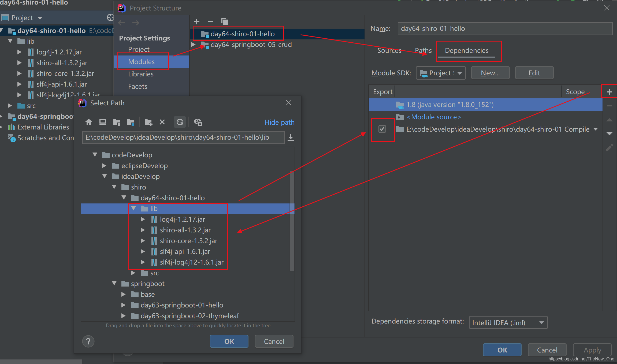Click the Hide path link
Screen dimensions: 617x364
point(279,122)
